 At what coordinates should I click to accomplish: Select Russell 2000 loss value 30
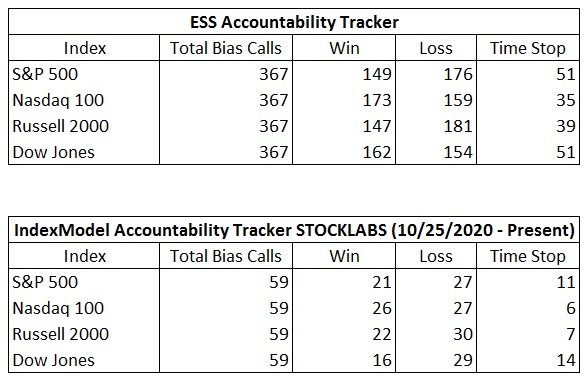463,334
